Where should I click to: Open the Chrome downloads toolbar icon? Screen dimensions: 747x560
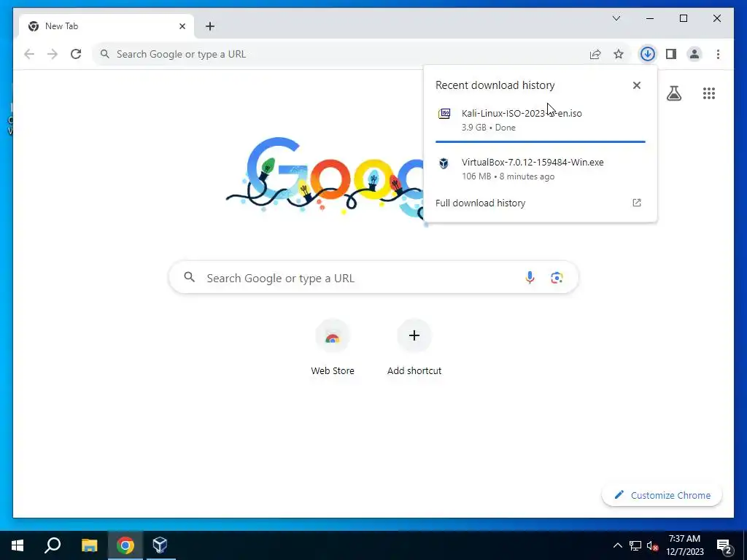tap(647, 54)
